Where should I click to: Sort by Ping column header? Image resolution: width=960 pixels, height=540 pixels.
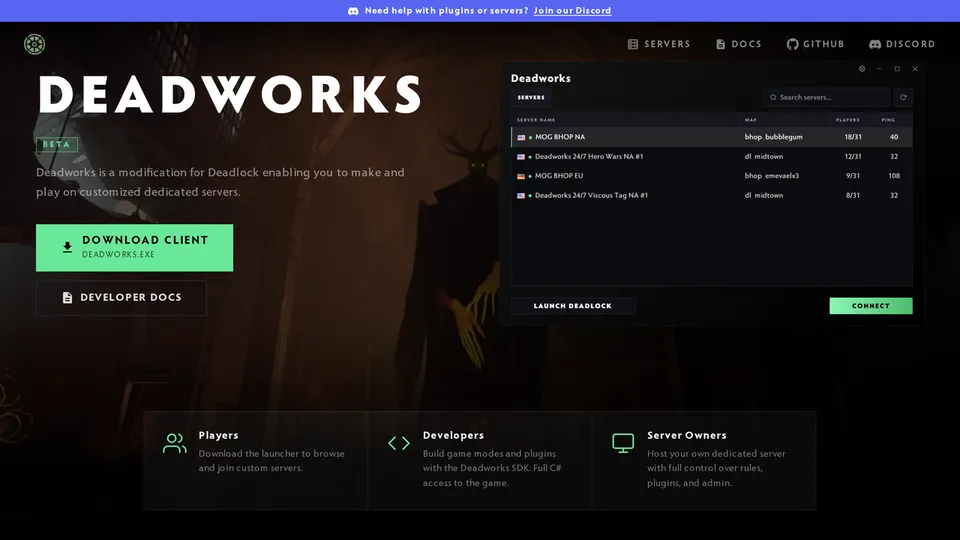pos(888,120)
